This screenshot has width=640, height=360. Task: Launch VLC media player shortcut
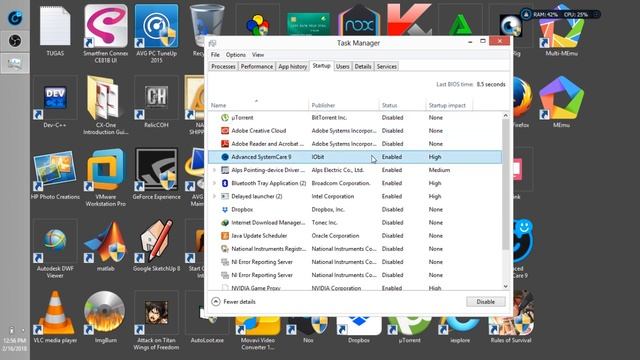[55, 318]
